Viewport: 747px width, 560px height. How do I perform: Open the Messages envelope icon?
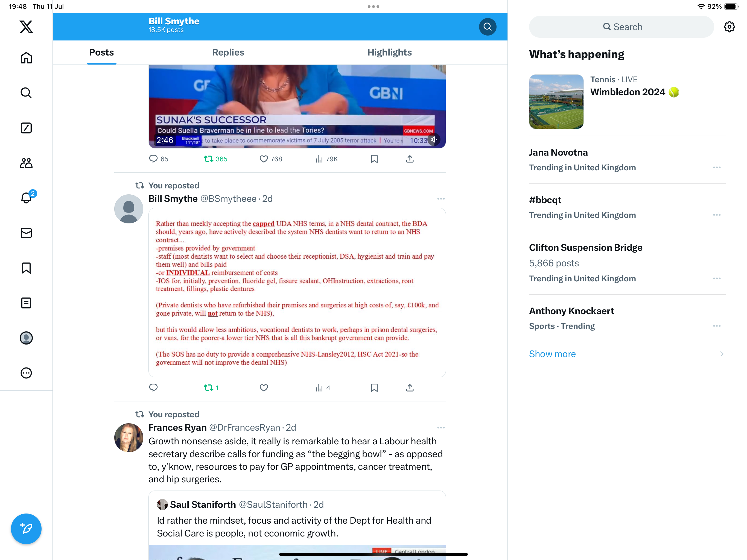pyautogui.click(x=26, y=233)
